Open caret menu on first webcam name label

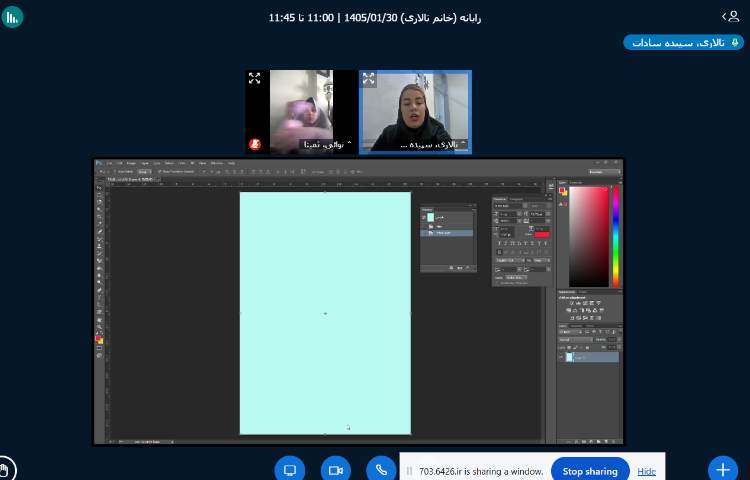point(349,143)
